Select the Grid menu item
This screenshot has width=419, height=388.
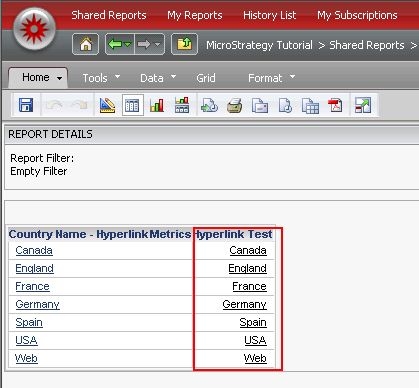click(206, 78)
